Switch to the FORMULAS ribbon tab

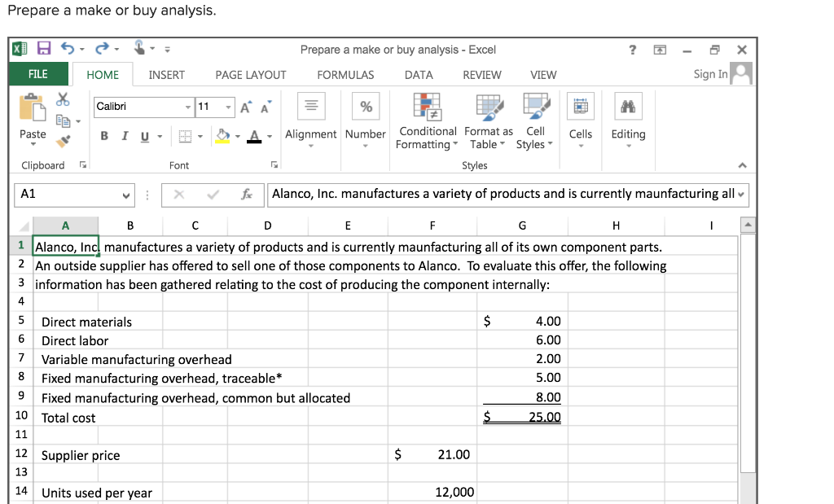(345, 74)
